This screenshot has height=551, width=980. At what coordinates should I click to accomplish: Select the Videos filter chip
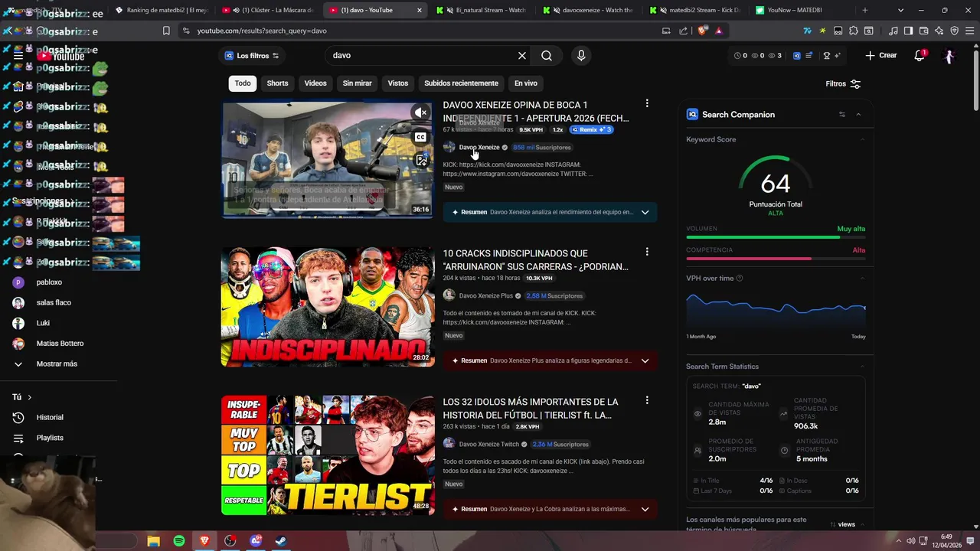pyautogui.click(x=315, y=83)
